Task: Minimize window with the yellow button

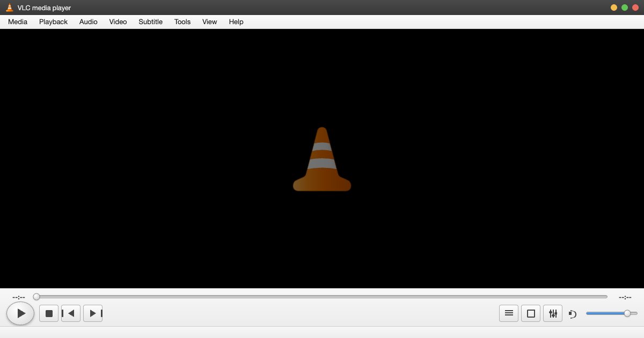Action: point(614,8)
